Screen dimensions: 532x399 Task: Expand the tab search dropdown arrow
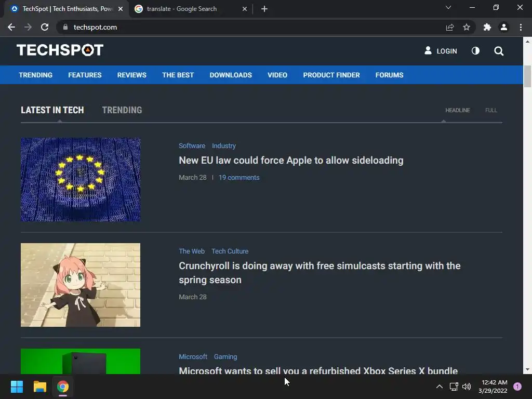(x=448, y=7)
